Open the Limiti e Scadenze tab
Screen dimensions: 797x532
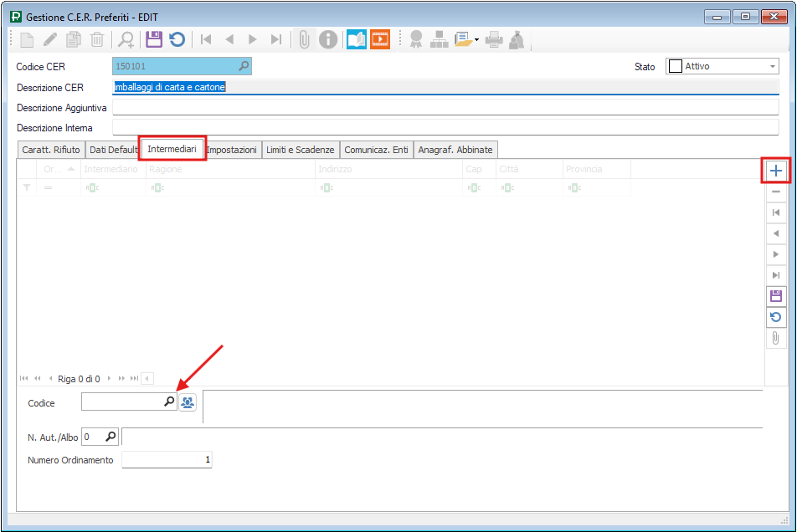(300, 150)
